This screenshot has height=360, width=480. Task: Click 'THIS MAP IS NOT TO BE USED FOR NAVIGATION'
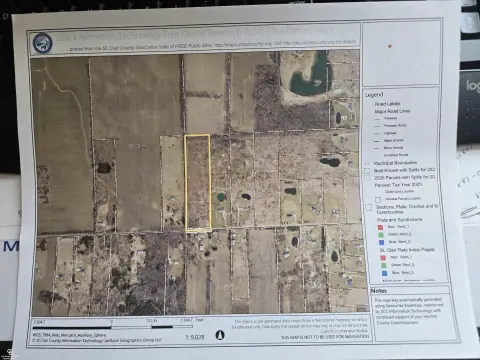[x=325, y=337]
